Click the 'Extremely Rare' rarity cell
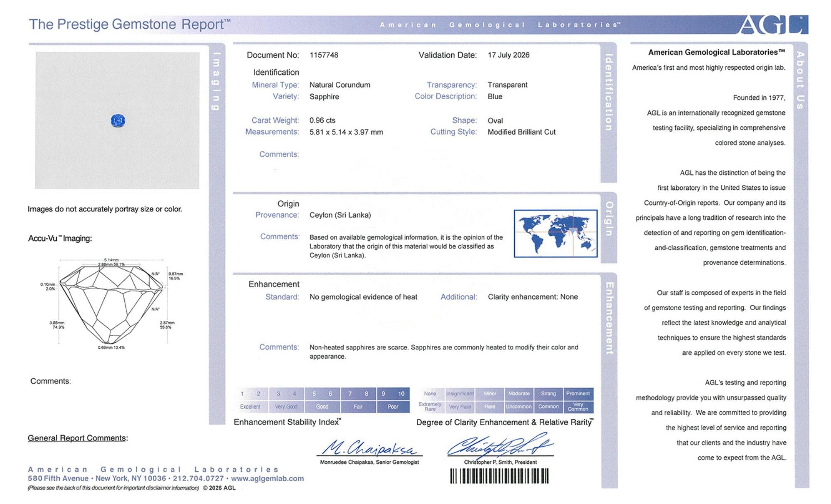Screen dimensions: 831x504 point(430,407)
